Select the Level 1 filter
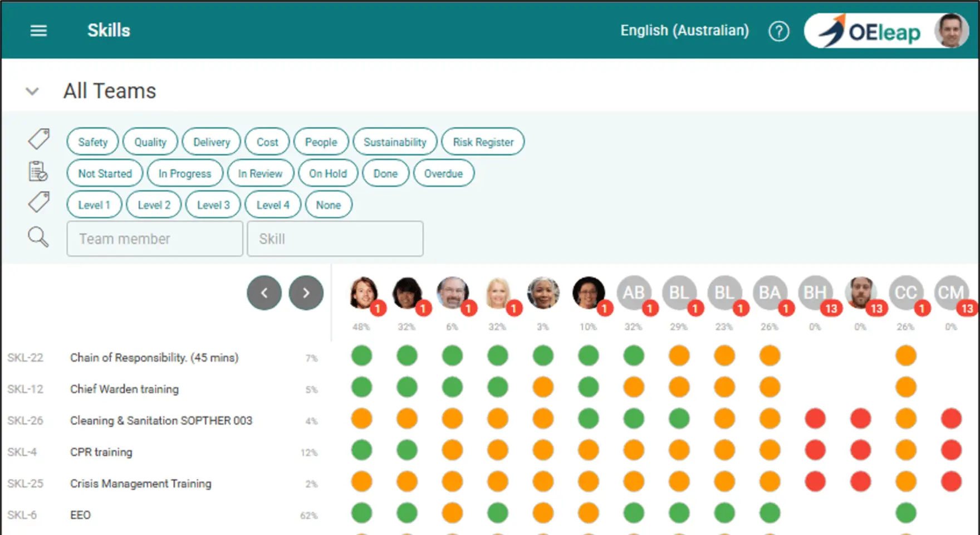 click(x=94, y=205)
